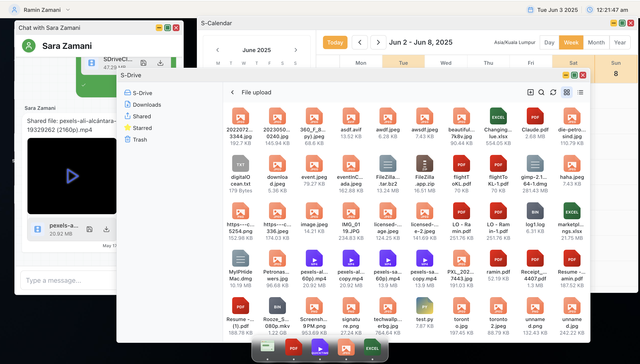Upload a new file using the add icon

[531, 92]
